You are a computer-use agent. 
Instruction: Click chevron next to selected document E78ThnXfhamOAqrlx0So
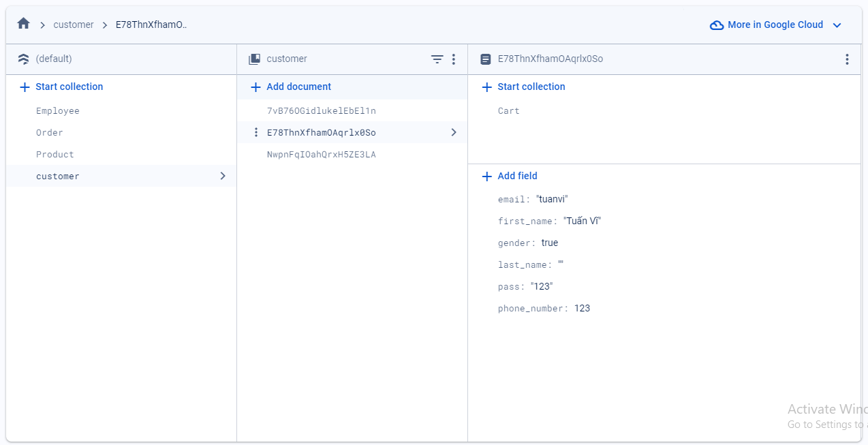tap(454, 132)
